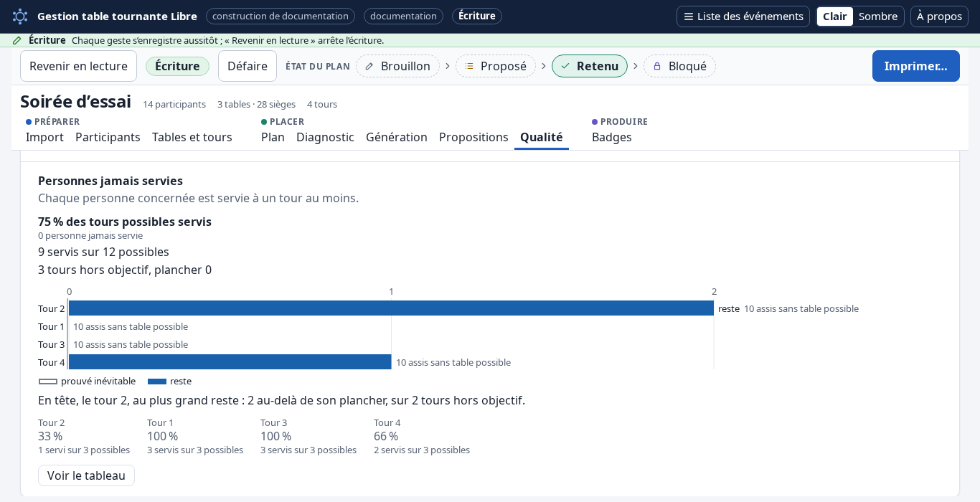Click the hamburger icon in Liste des événements
This screenshot has height=502, width=980.
689,16
